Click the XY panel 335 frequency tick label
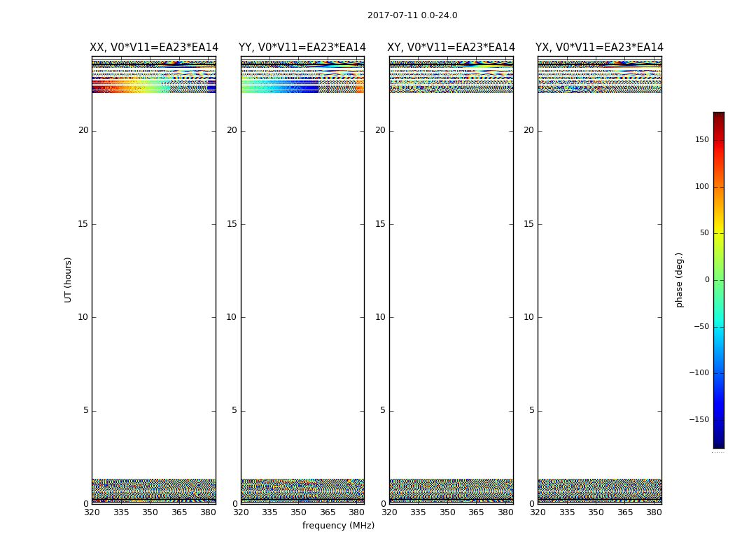The width and height of the screenshot is (735, 560). click(418, 512)
